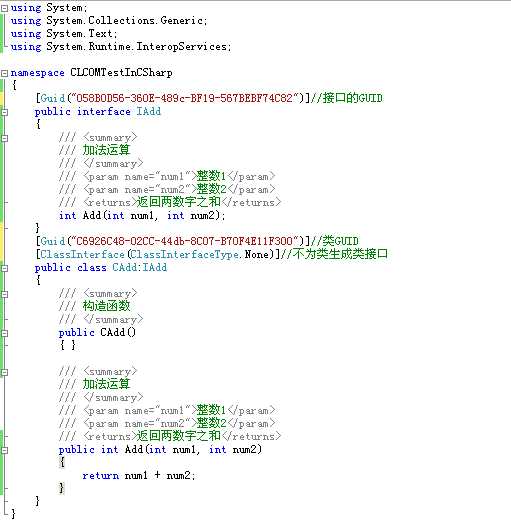Click the comment '//类GUID'
The height and width of the screenshot is (530, 511).
[x=335, y=241]
